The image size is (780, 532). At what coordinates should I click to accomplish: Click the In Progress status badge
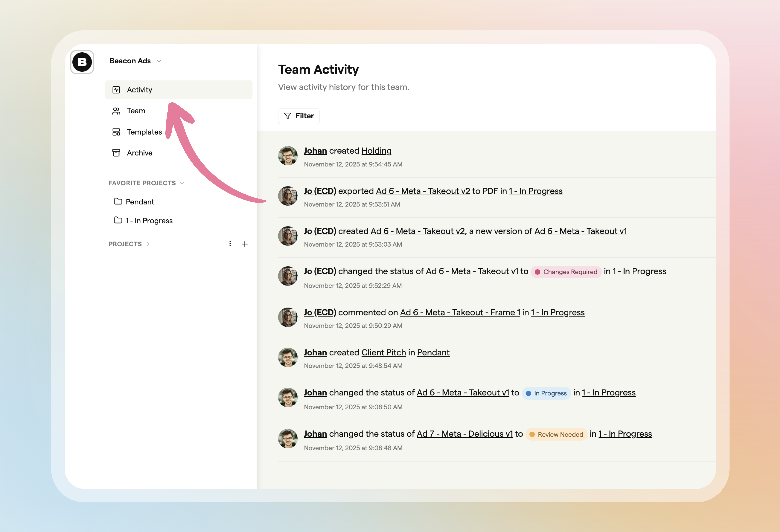tap(546, 393)
